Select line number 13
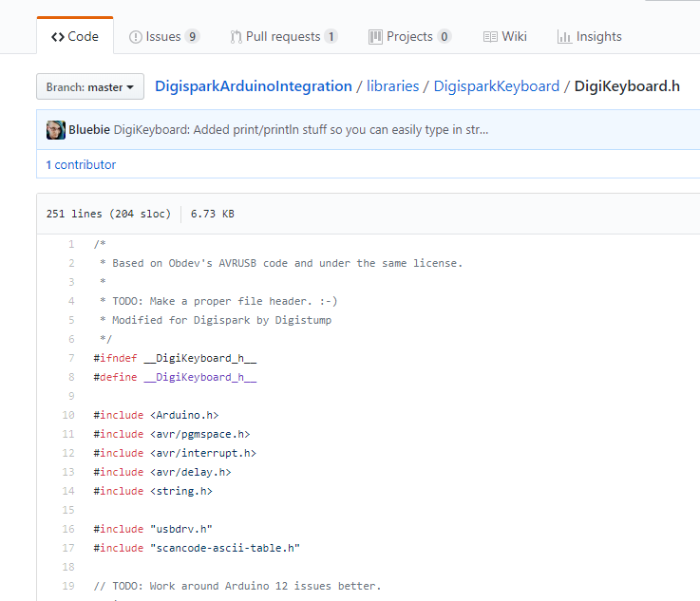This screenshot has width=700, height=601. click(68, 472)
